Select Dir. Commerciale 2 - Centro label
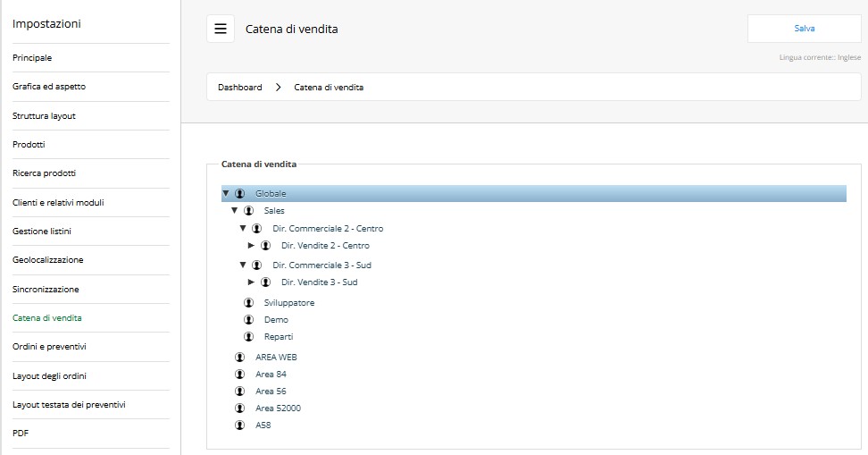The image size is (868, 455). click(328, 228)
